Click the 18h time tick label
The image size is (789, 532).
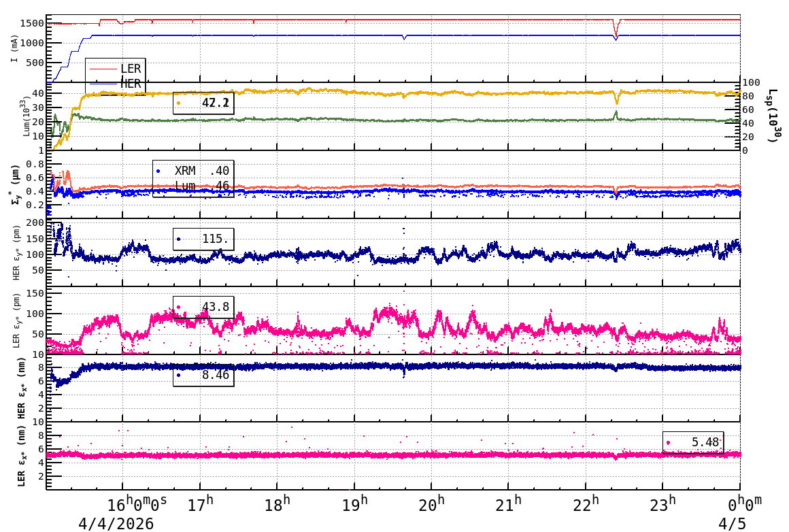(x=278, y=504)
